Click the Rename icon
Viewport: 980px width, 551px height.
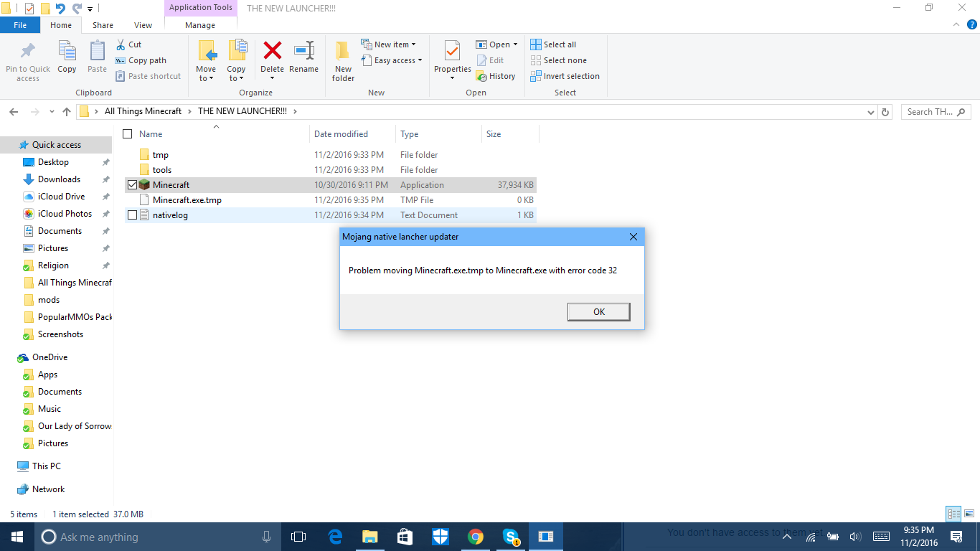point(304,50)
